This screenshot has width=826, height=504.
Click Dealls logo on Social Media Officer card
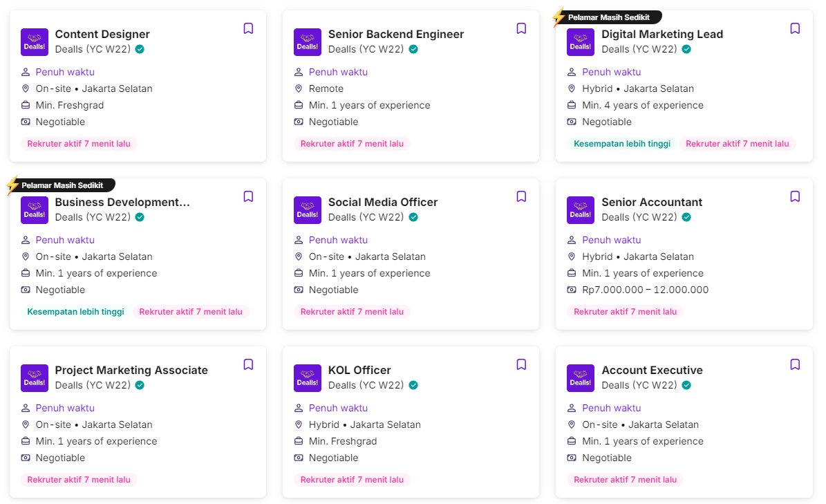click(307, 210)
